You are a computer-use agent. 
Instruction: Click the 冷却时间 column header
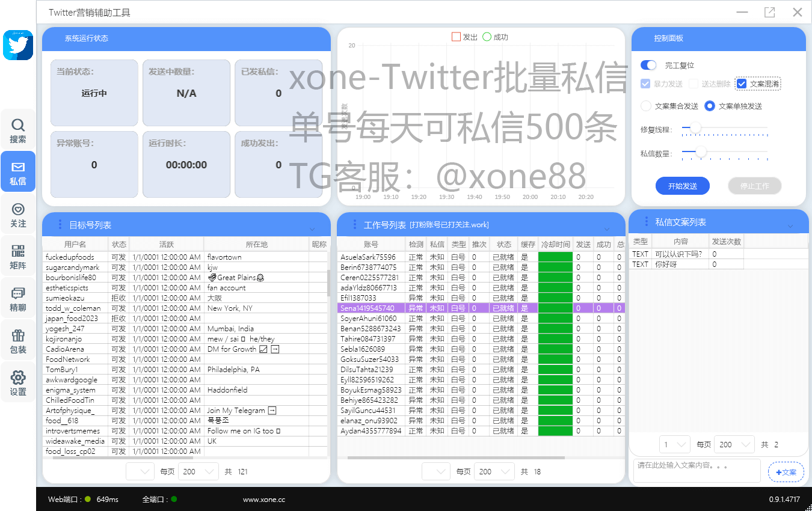click(555, 245)
